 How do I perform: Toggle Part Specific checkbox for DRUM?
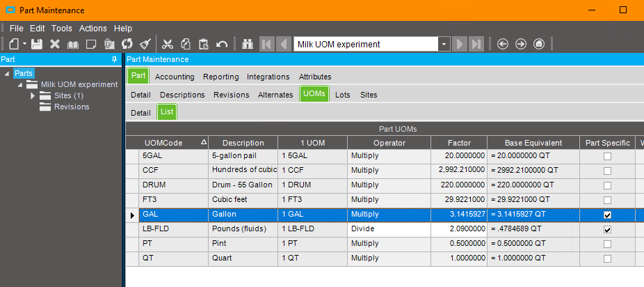pyautogui.click(x=607, y=185)
